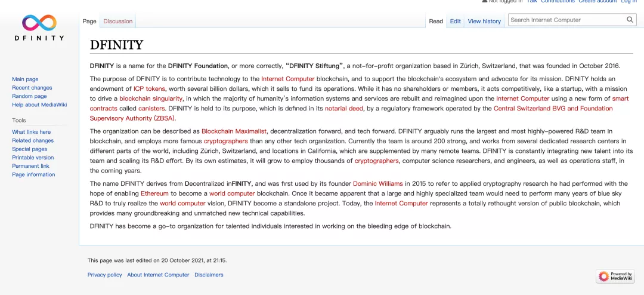Click Internet Computer link after 'reimagined upon the'

[x=523, y=99]
